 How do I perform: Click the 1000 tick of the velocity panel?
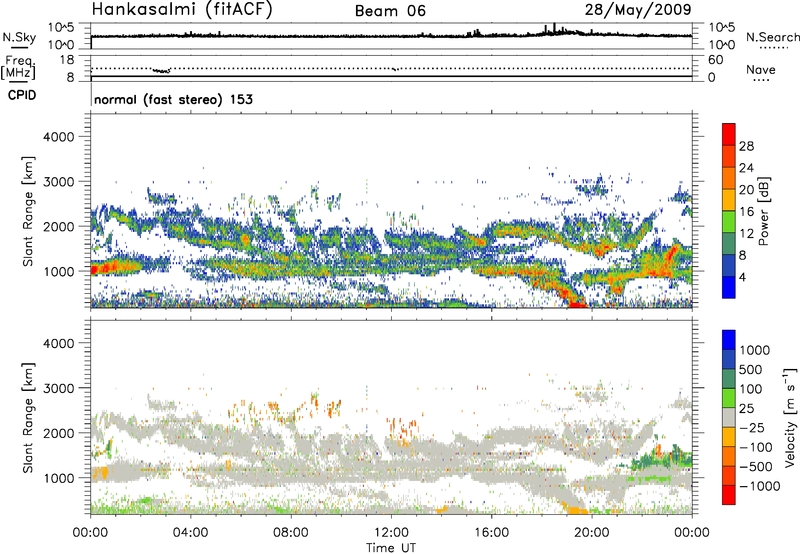pos(58,479)
